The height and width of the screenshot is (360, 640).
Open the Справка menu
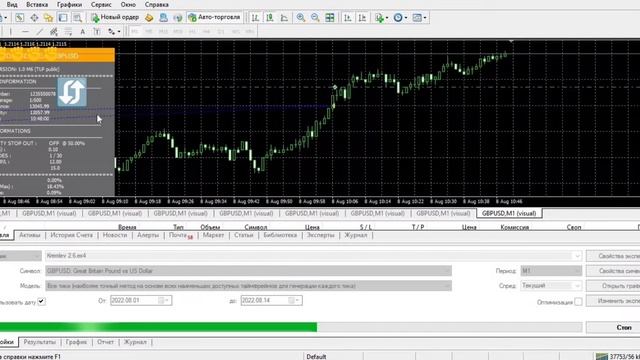156,4
